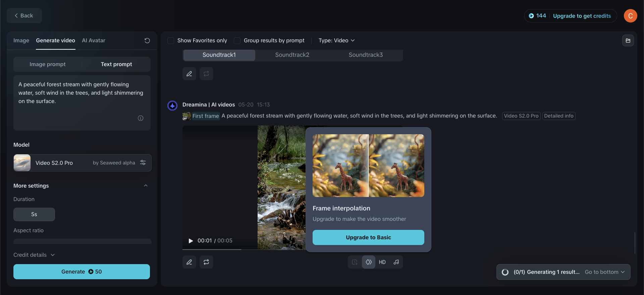This screenshot has height=295, width=644.
Task: Click the reset history icon beside AI Avatar
Action: [x=147, y=41]
